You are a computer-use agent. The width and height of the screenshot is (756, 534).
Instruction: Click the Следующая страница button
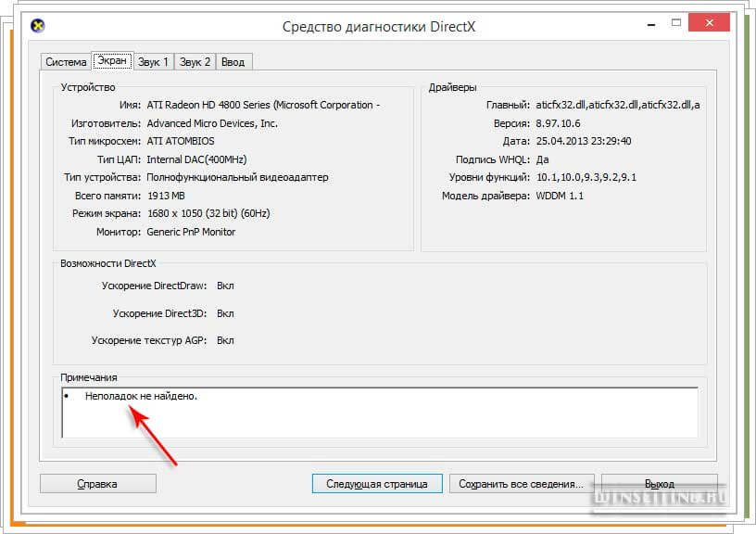(378, 484)
